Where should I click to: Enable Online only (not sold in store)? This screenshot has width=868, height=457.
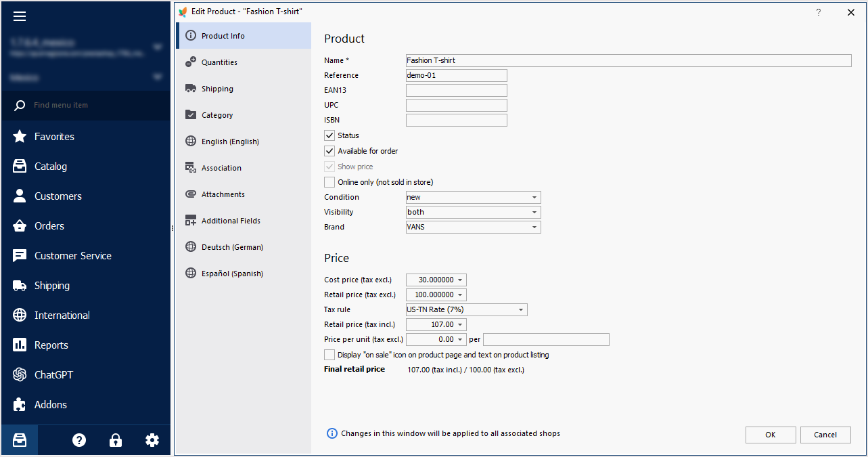(329, 182)
